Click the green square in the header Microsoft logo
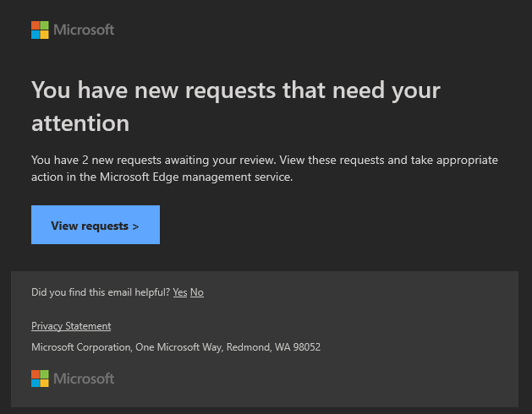The width and height of the screenshot is (532, 414). click(x=45, y=25)
